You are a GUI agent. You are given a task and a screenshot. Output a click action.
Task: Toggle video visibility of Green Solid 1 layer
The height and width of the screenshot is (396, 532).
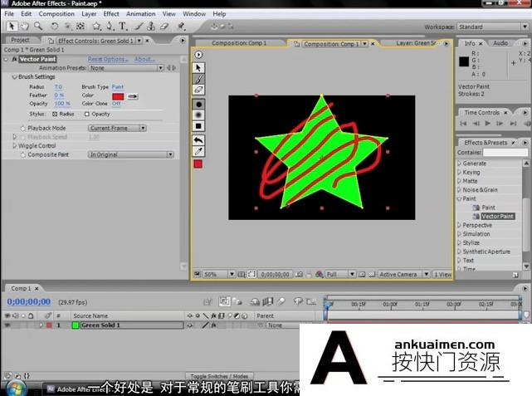coord(7,325)
